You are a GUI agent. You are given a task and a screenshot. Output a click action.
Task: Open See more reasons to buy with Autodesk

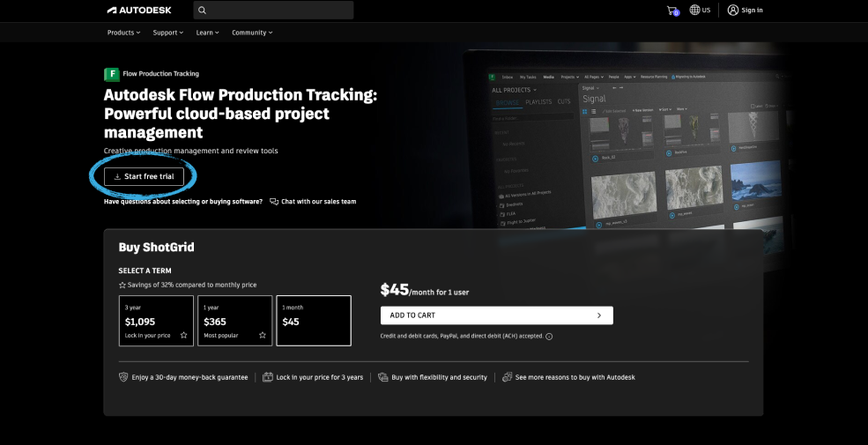point(575,377)
